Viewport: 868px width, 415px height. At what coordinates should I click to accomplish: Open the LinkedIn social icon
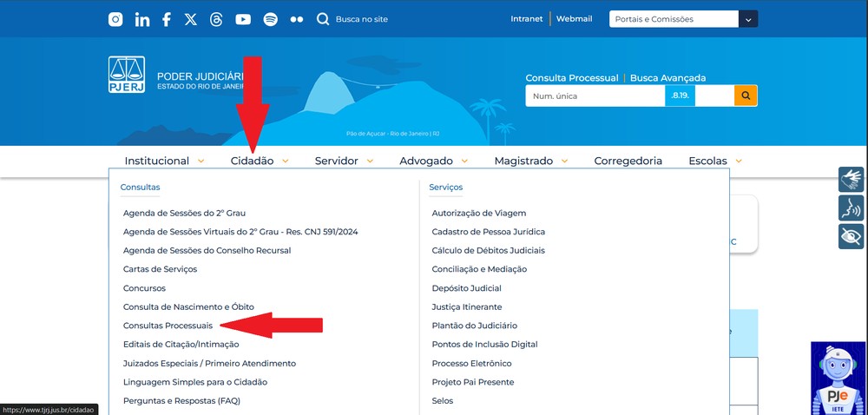point(142,20)
